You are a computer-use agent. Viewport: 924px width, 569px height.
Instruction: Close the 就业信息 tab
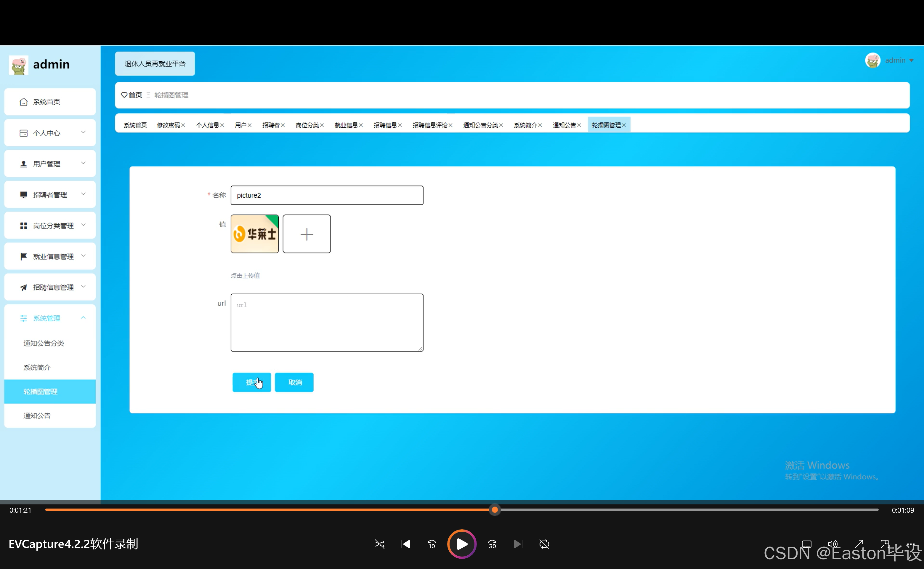tap(361, 125)
